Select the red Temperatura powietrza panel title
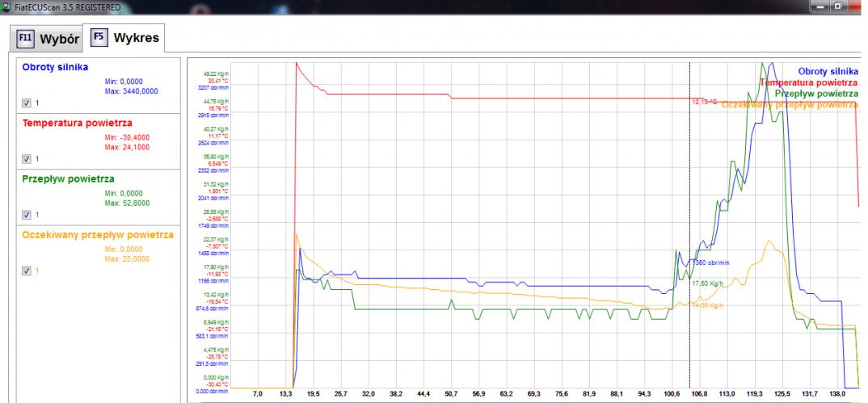 tap(77, 123)
